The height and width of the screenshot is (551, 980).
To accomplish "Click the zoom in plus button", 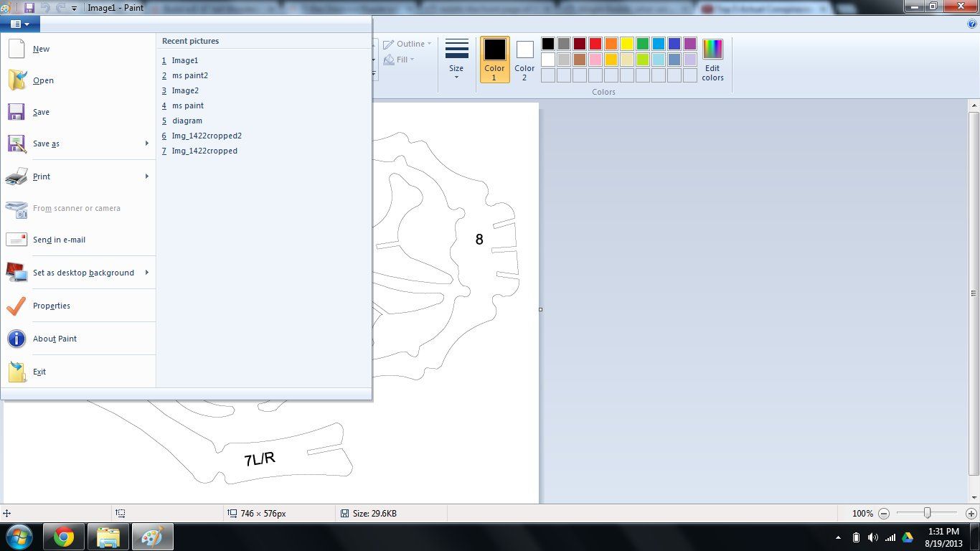I will (x=971, y=514).
